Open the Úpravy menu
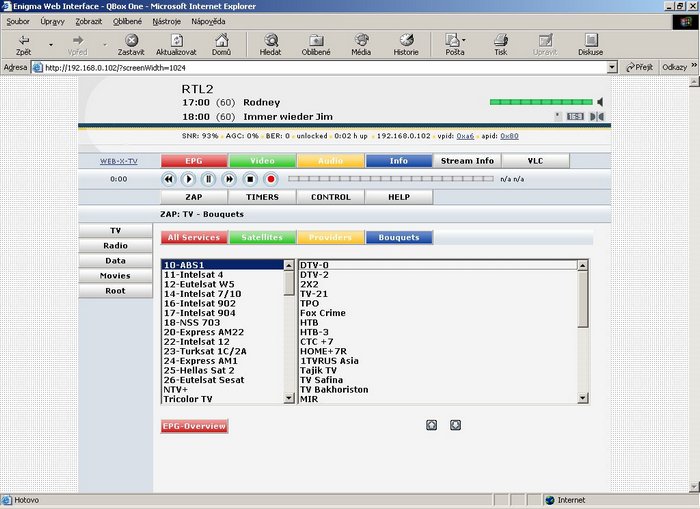The image size is (700, 509). coord(52,21)
